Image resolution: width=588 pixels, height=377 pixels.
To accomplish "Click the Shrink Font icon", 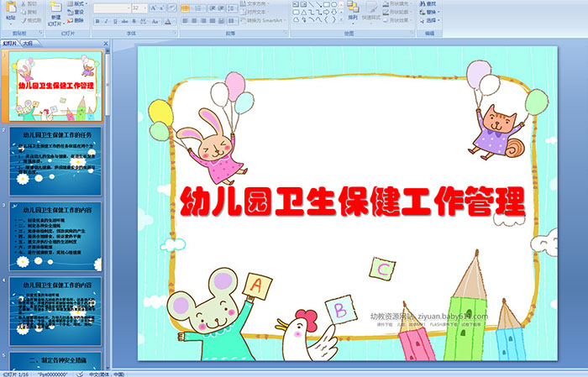I will (162, 8).
